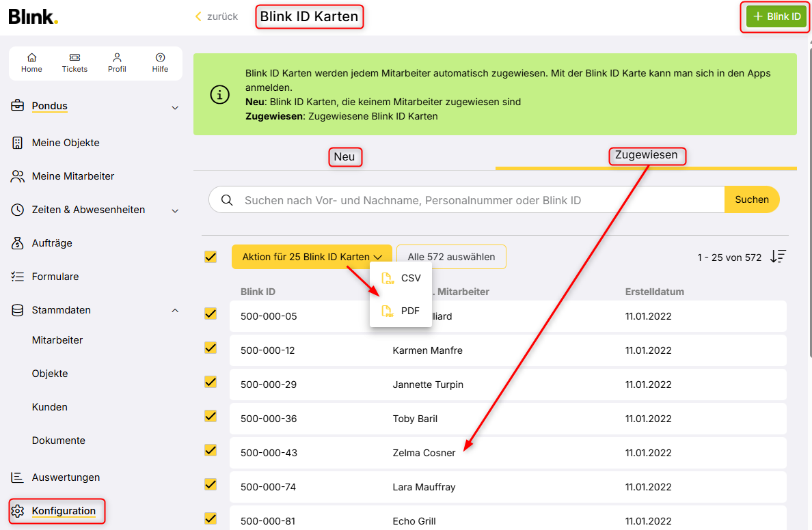Image resolution: width=812 pixels, height=530 pixels.
Task: Toggle the select-all checkbox above the list
Action: click(x=211, y=257)
